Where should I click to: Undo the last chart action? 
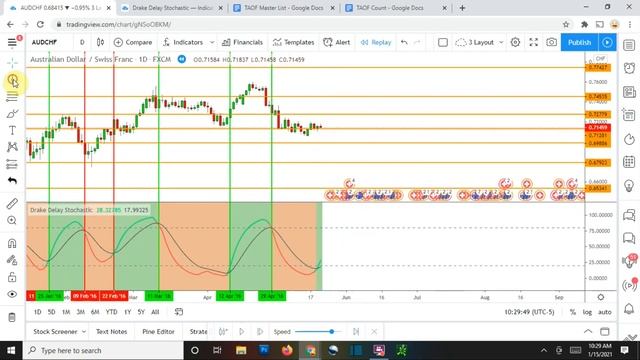(x=404, y=42)
